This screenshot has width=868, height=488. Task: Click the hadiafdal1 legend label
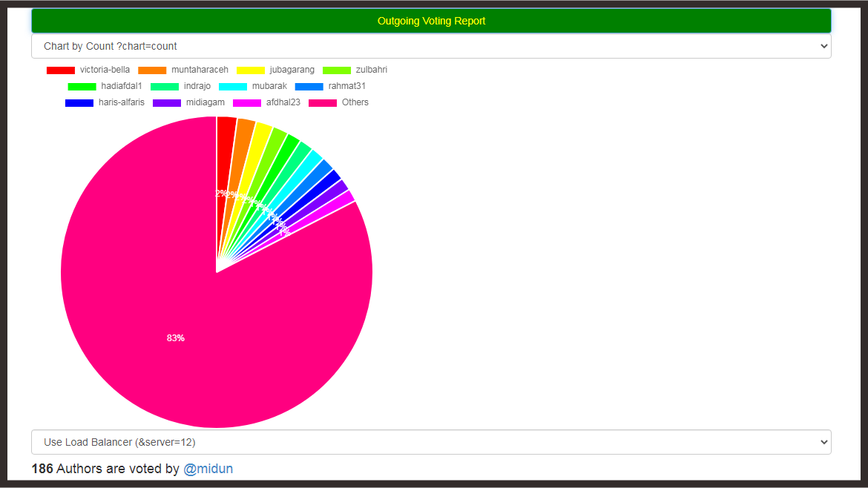pyautogui.click(x=121, y=86)
